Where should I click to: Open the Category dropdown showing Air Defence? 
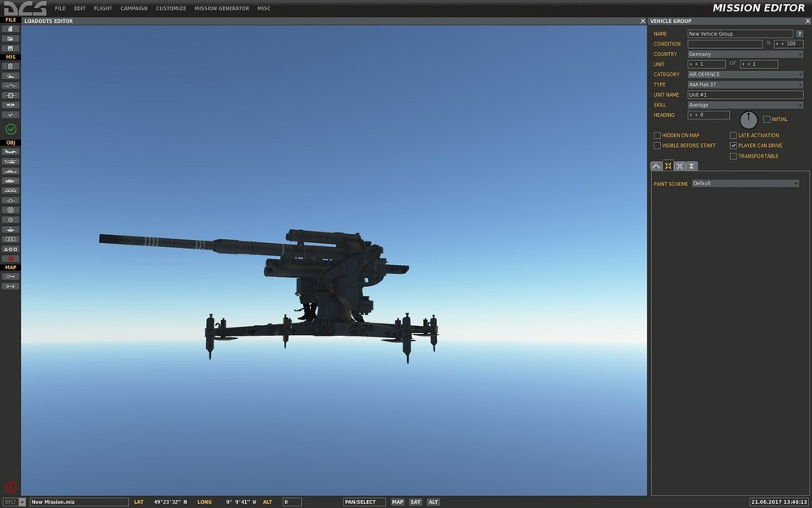coord(745,75)
